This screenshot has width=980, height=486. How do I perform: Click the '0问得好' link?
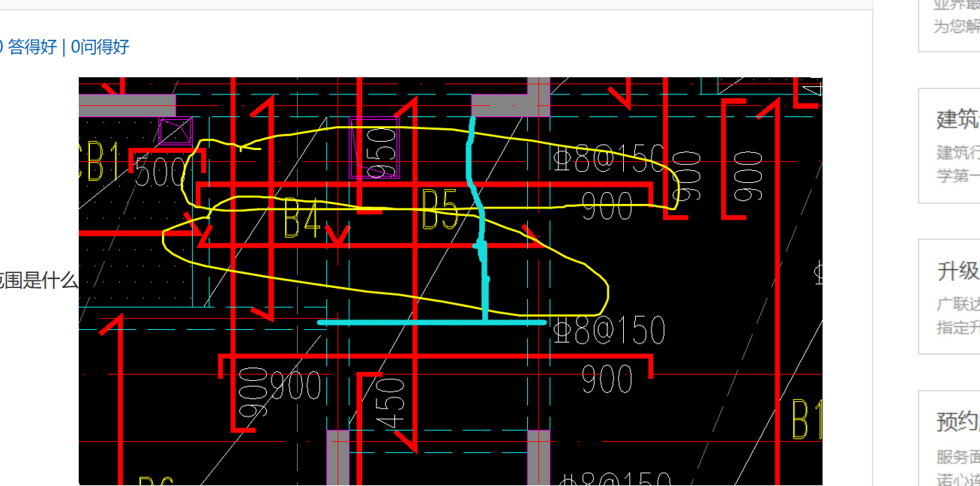[100, 47]
